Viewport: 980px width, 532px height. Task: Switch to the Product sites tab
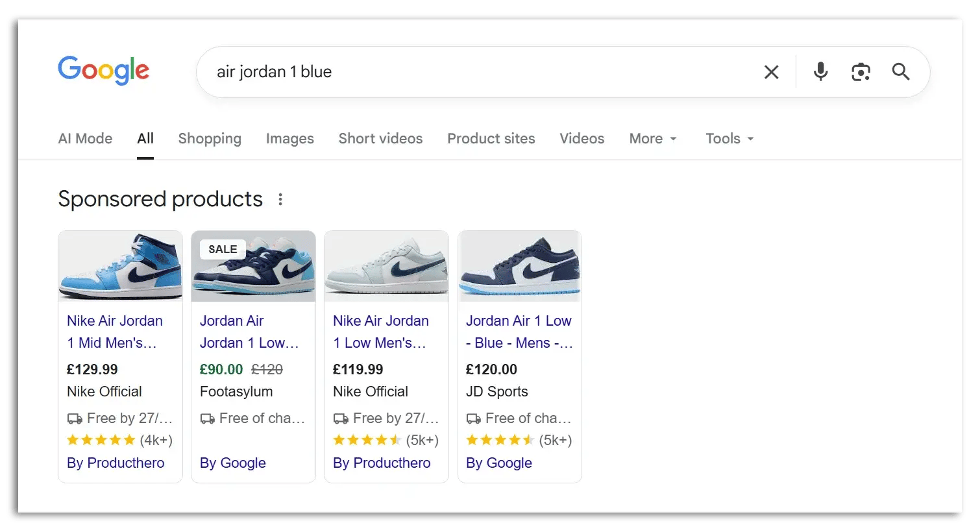(491, 138)
